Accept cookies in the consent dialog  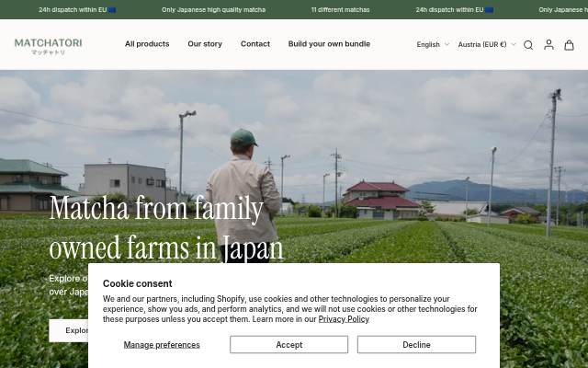click(288, 344)
